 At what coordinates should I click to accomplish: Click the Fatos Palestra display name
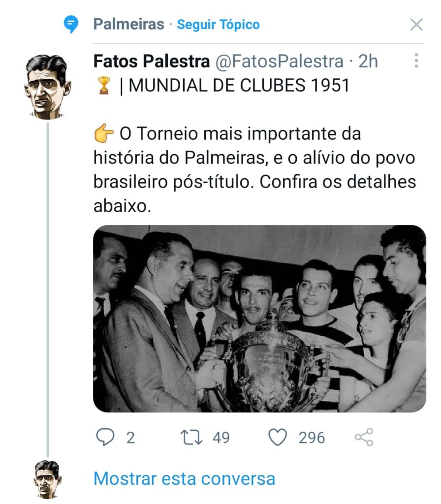click(x=152, y=62)
